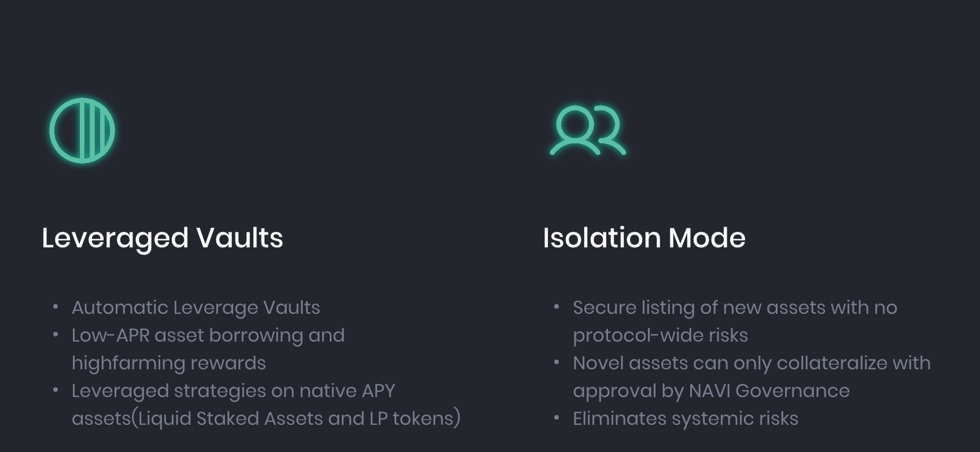Click 'Secure listing of new assets' line
Viewport: 980px width, 452px height.
tap(735, 307)
